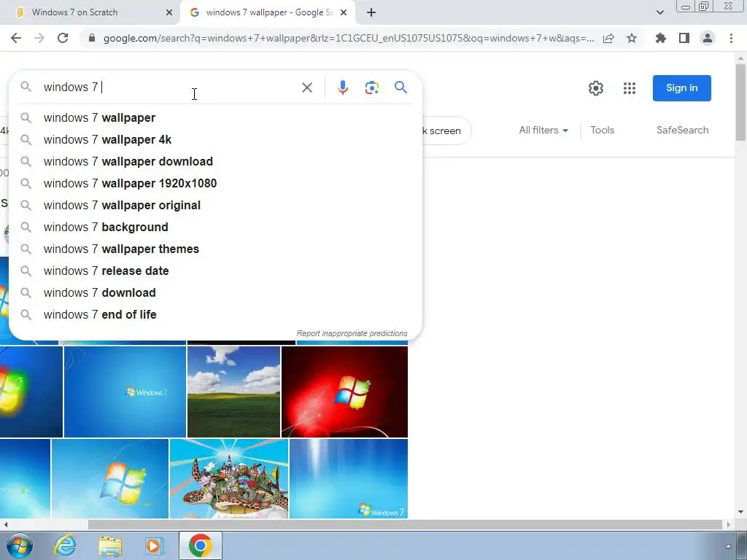The height and width of the screenshot is (560, 747).
Task: Open the Windows Start orb
Action: pyautogui.click(x=20, y=545)
